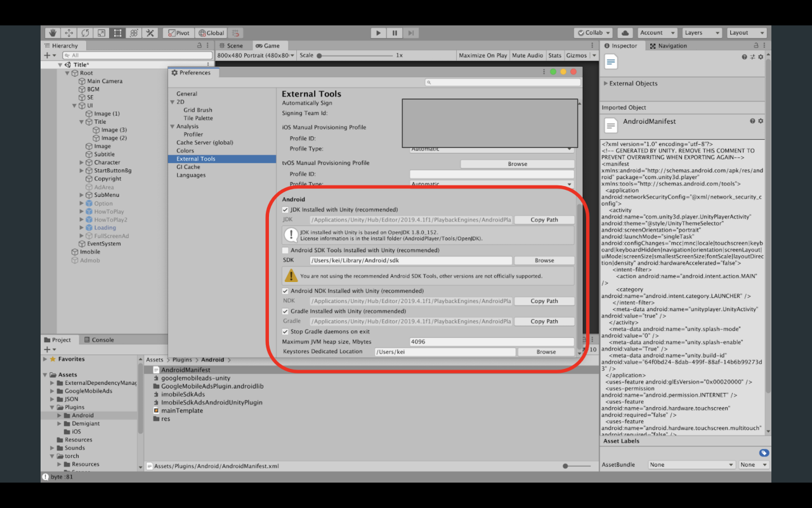The height and width of the screenshot is (508, 812).
Task: Select the Scale tool
Action: [101, 33]
